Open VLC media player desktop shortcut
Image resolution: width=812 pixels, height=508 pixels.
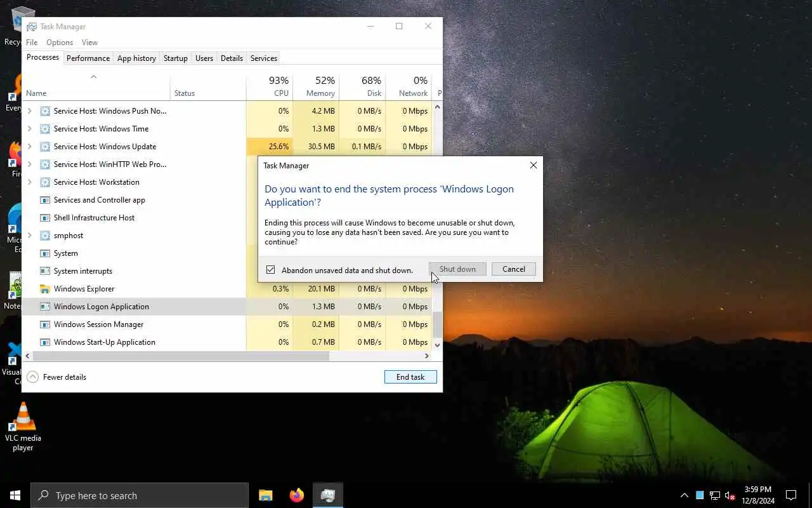(23, 427)
